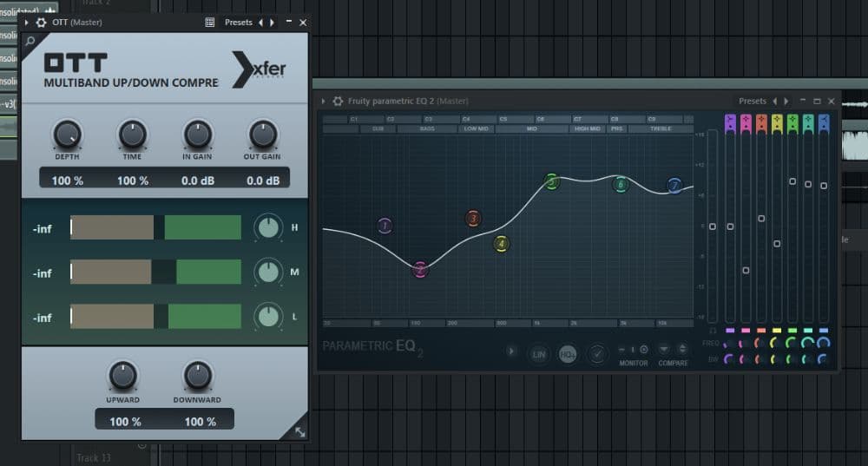Click OTT Upward knob
This screenshot has height=466, width=868.
click(122, 376)
